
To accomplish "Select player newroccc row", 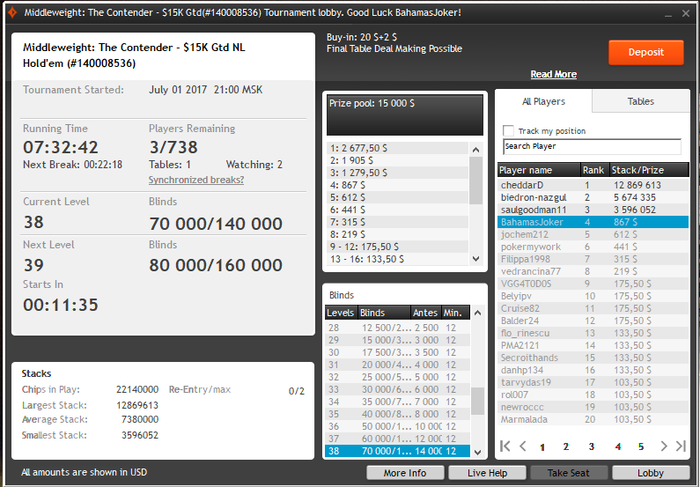I will [x=593, y=407].
